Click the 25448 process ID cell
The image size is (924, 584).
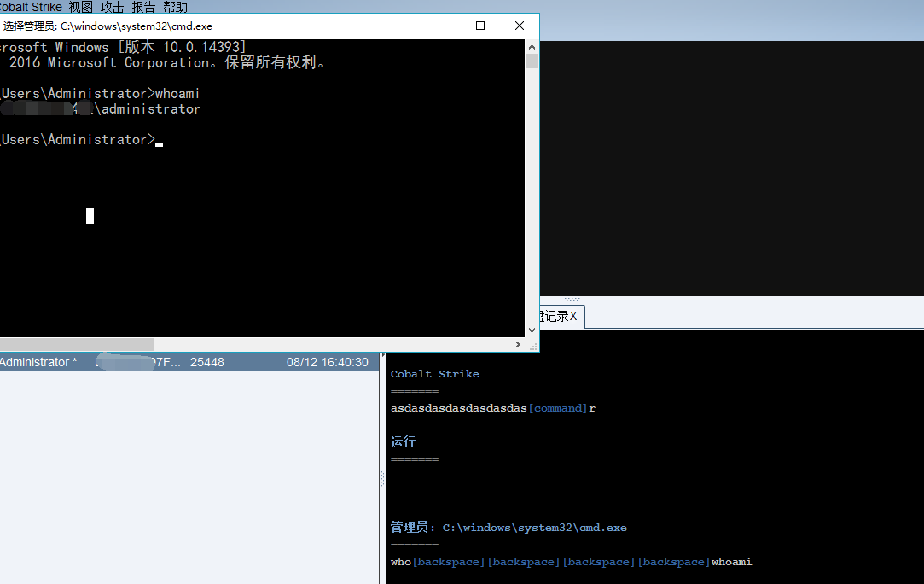[206, 362]
